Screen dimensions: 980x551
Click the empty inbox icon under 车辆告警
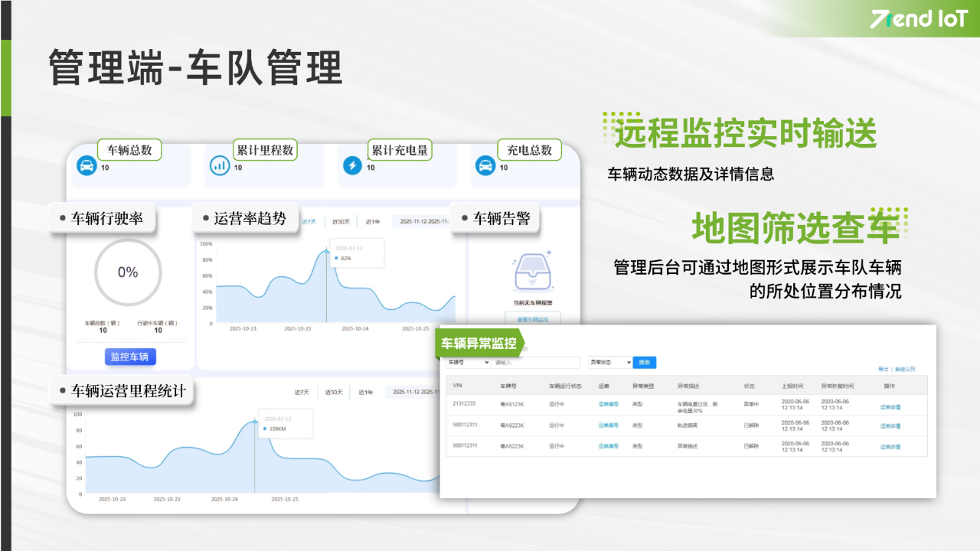point(533,273)
